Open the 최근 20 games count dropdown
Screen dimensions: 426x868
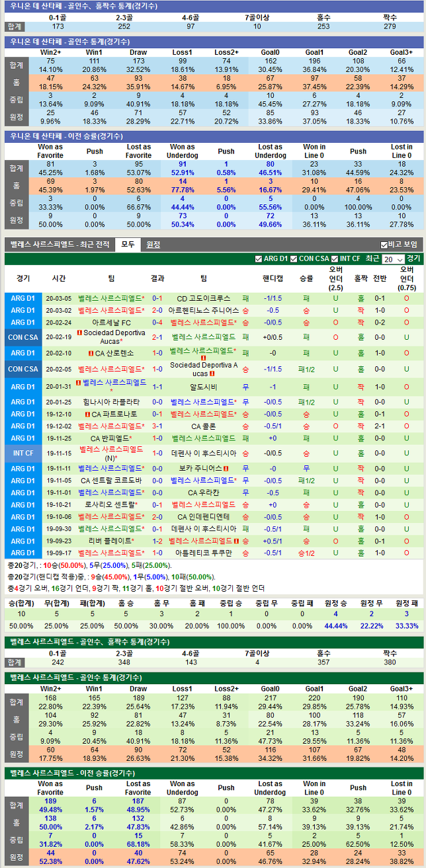click(x=392, y=259)
